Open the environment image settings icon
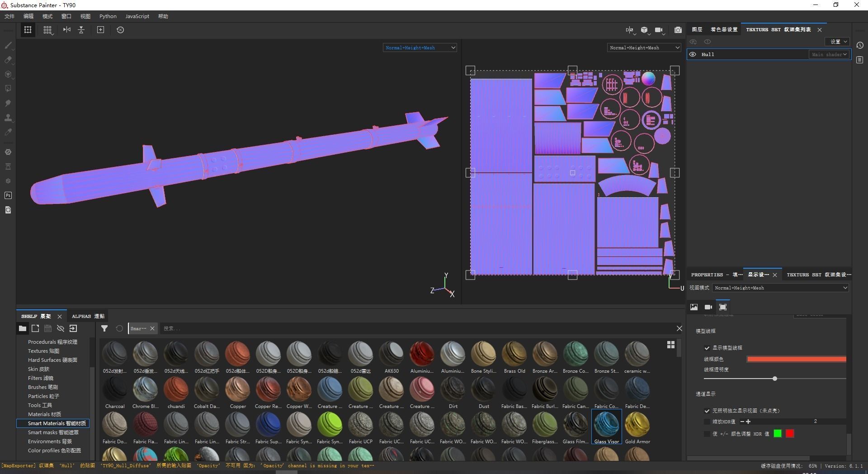 click(x=694, y=307)
